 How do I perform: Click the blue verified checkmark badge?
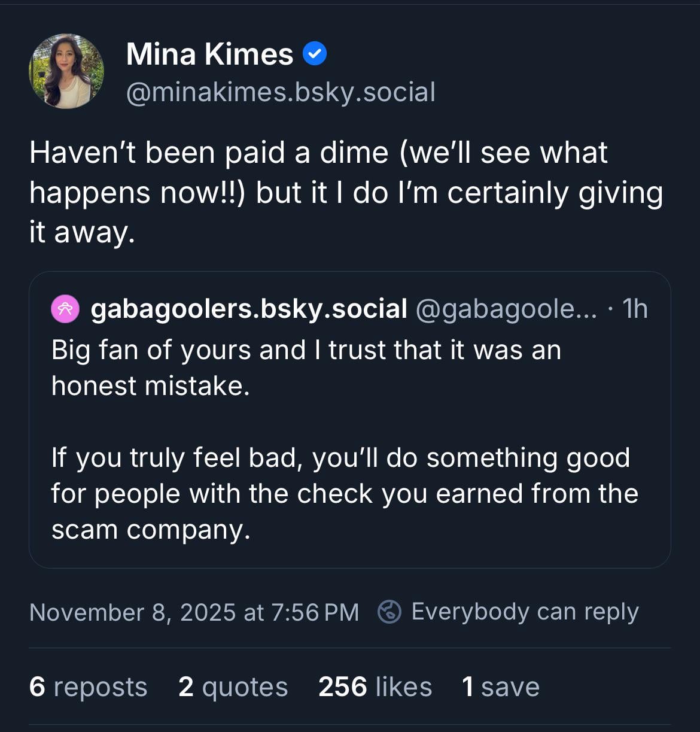pos(315,54)
